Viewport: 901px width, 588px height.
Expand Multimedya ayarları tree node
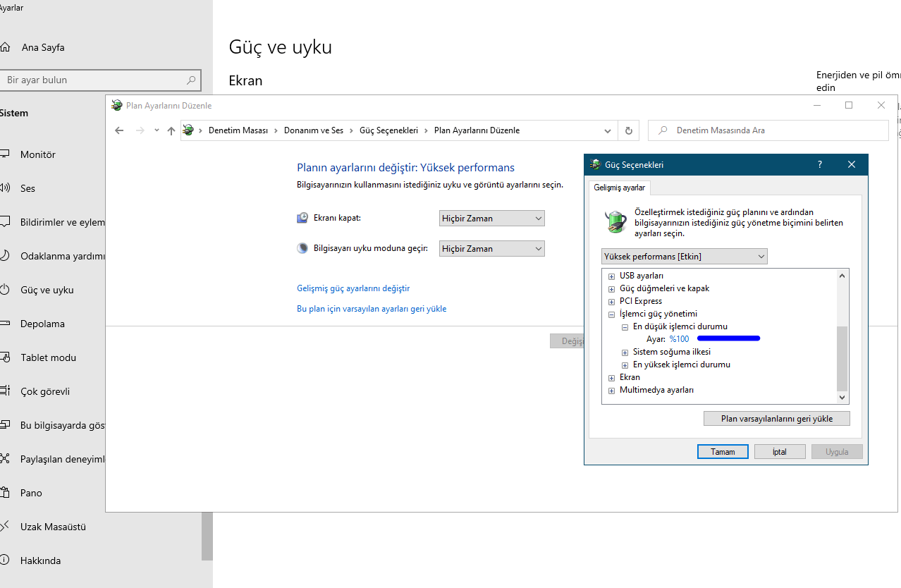pyautogui.click(x=611, y=391)
